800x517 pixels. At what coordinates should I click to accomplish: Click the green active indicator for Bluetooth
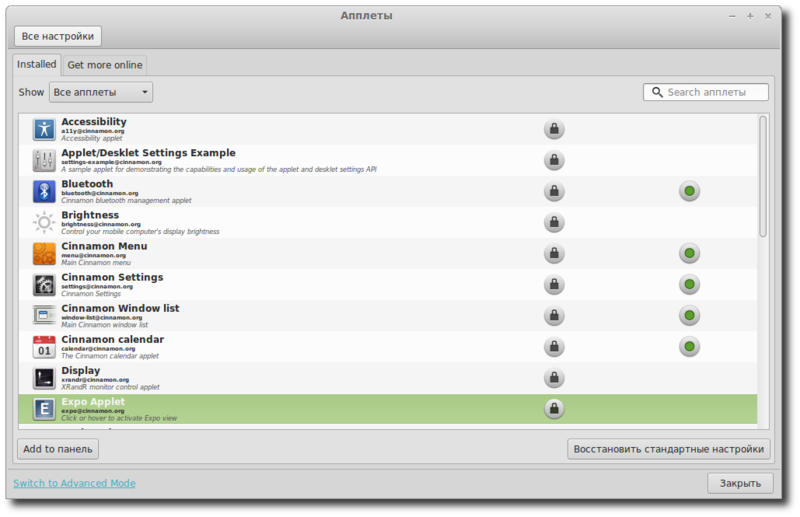pos(689,191)
